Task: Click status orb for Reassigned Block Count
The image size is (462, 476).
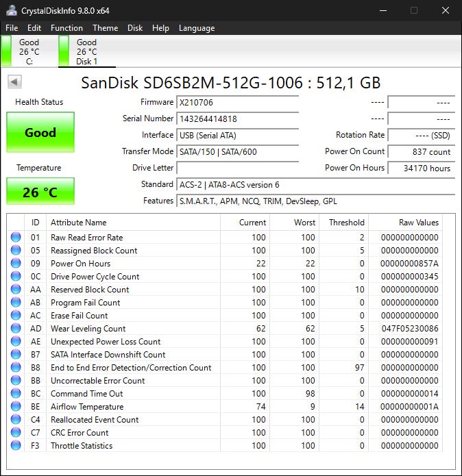Action: point(16,250)
